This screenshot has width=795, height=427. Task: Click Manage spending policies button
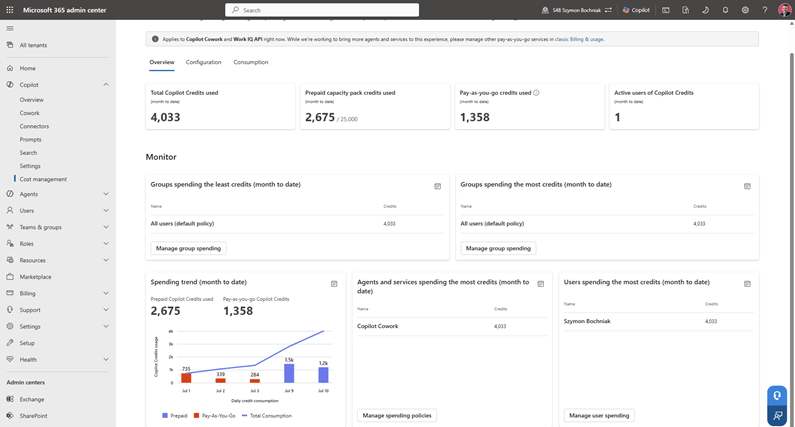pyautogui.click(x=397, y=415)
